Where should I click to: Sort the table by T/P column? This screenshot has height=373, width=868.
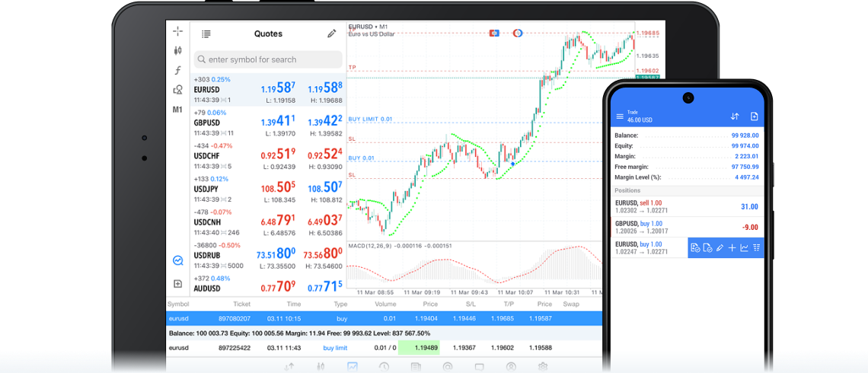click(509, 304)
